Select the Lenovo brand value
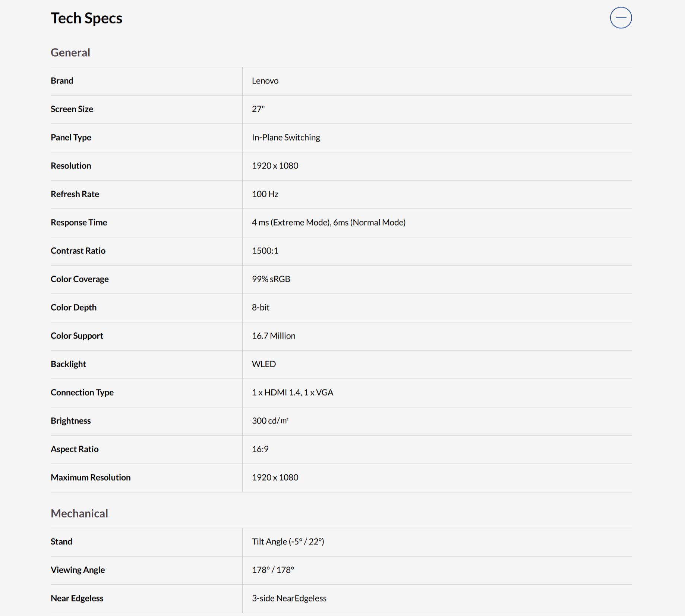 pyautogui.click(x=265, y=81)
